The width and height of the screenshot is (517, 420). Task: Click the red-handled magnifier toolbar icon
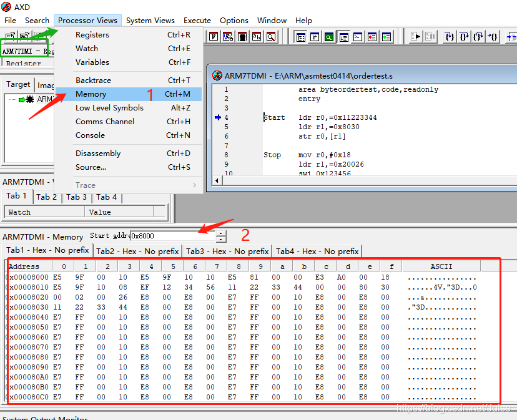click(271, 37)
